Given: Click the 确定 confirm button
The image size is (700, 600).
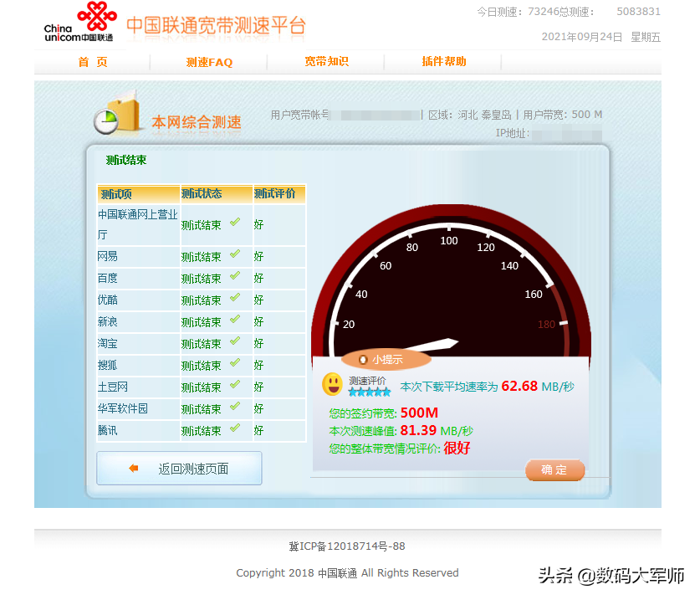Looking at the screenshot, I should (555, 470).
